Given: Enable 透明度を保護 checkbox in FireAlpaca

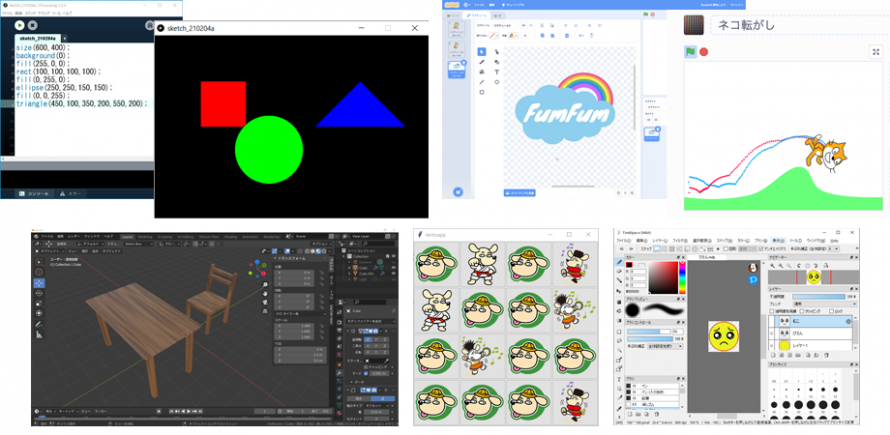Looking at the screenshot, I should [x=772, y=311].
